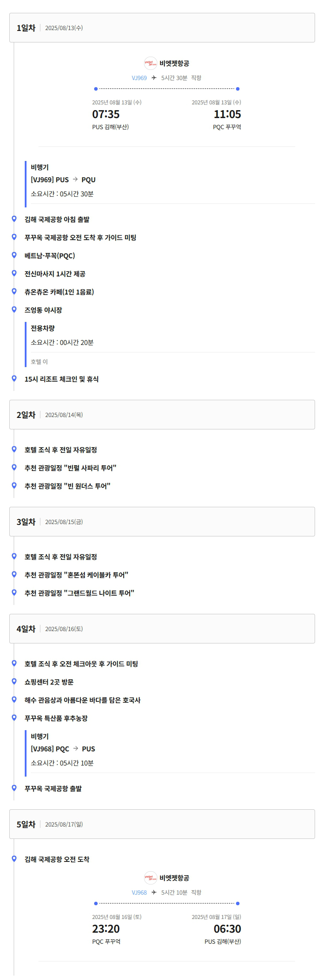Image resolution: width=327 pixels, height=980 pixels.
Task: Click the map pin beside 츄온츄온 카페
Action: [x=14, y=291]
